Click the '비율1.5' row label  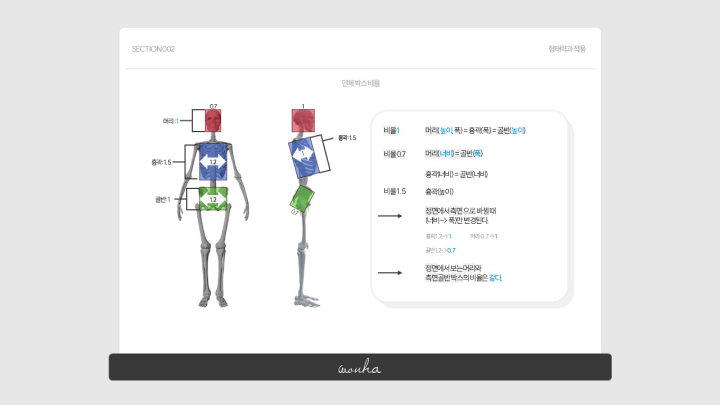tap(394, 191)
